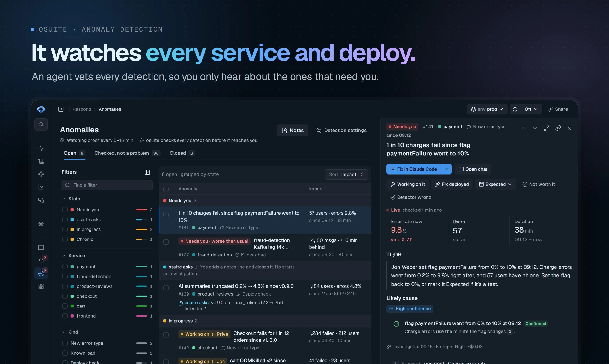Open the chart line icon in sidebar
Screen dimensions: 609x364
click(41, 187)
